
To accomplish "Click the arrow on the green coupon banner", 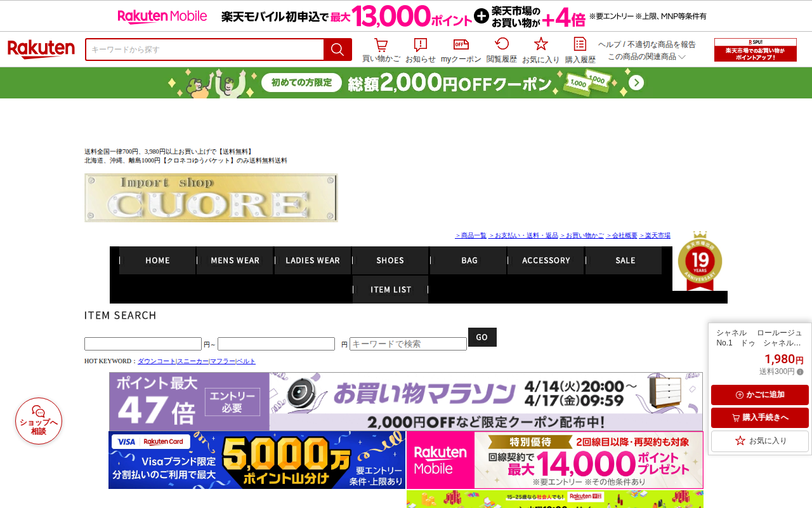I will click(x=636, y=83).
